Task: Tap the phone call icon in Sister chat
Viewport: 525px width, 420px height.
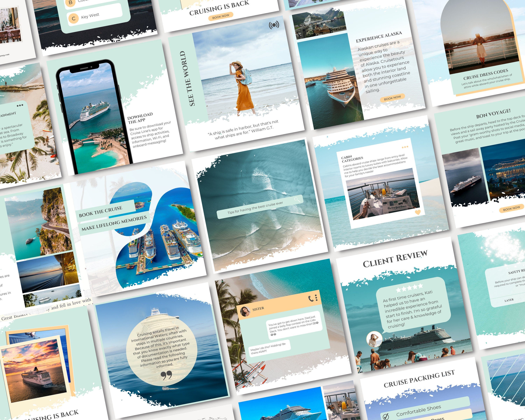Action: click(x=311, y=299)
